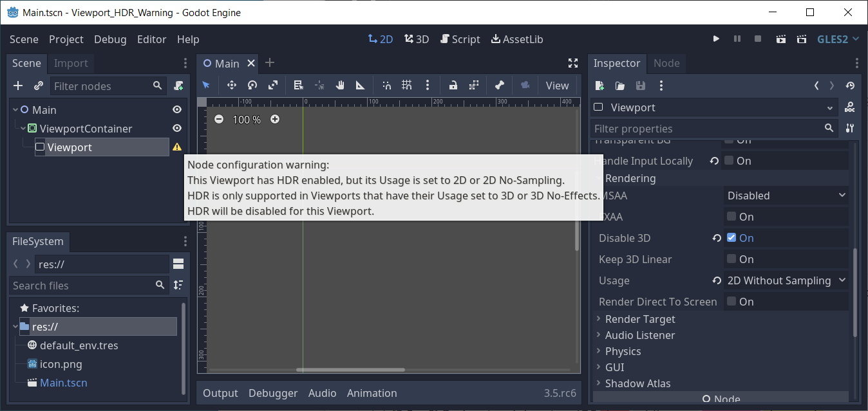Toggle smart snapping in the canvas toolbar

[386, 85]
